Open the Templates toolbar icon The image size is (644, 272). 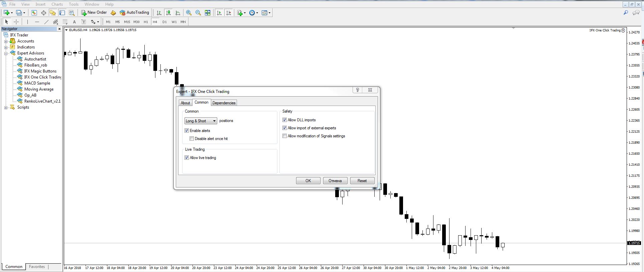(265, 13)
